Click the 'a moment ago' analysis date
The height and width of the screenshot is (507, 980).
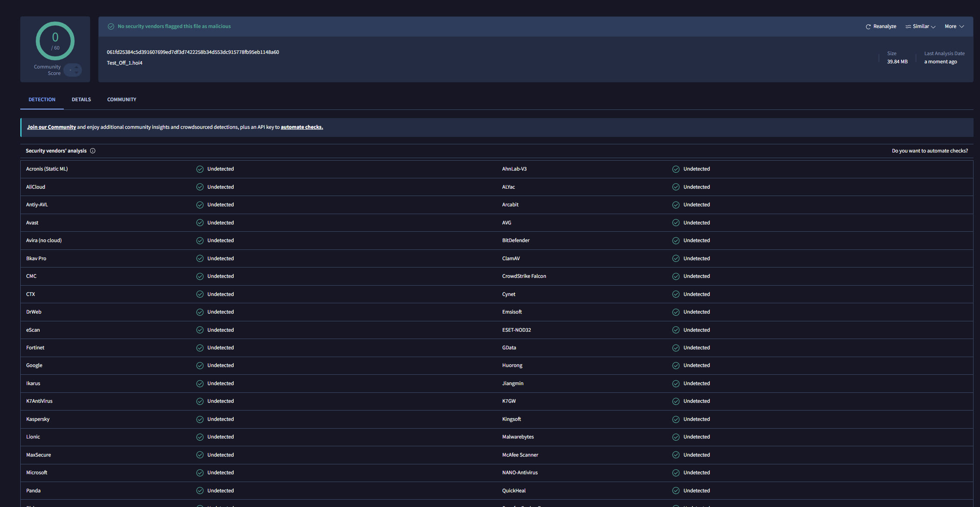point(940,62)
